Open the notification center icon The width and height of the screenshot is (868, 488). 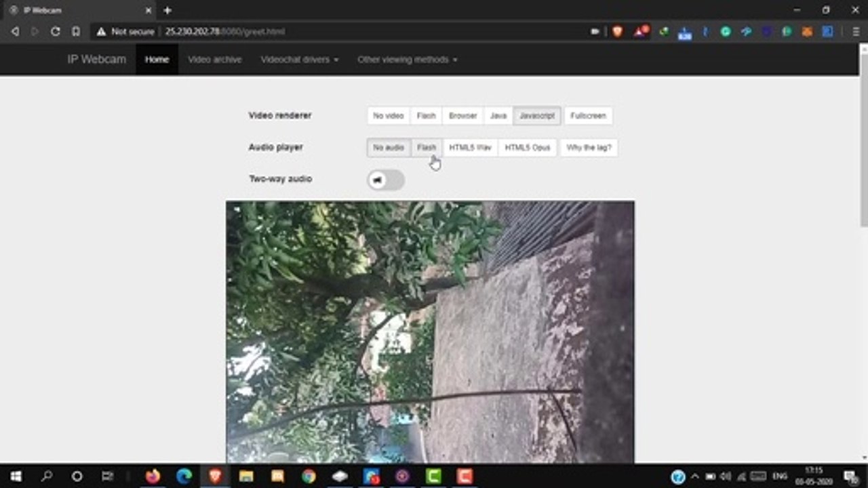point(850,476)
